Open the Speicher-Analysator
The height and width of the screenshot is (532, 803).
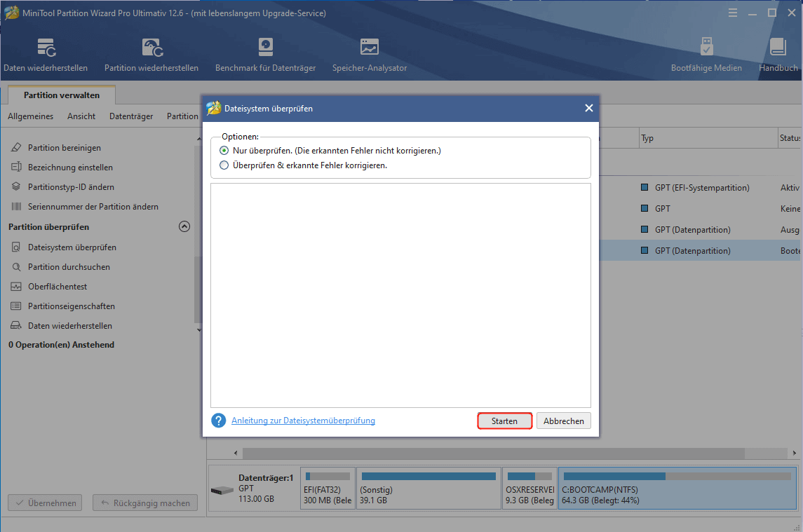tap(370, 55)
